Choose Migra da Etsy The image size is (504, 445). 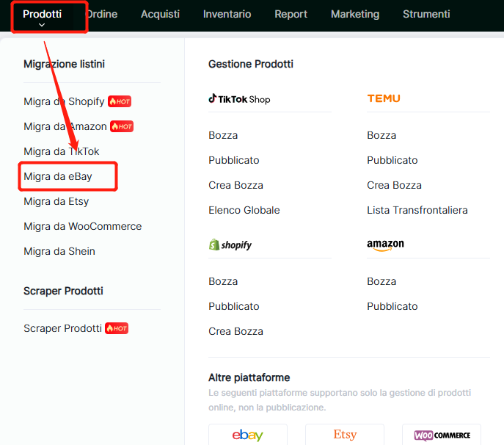pos(56,201)
